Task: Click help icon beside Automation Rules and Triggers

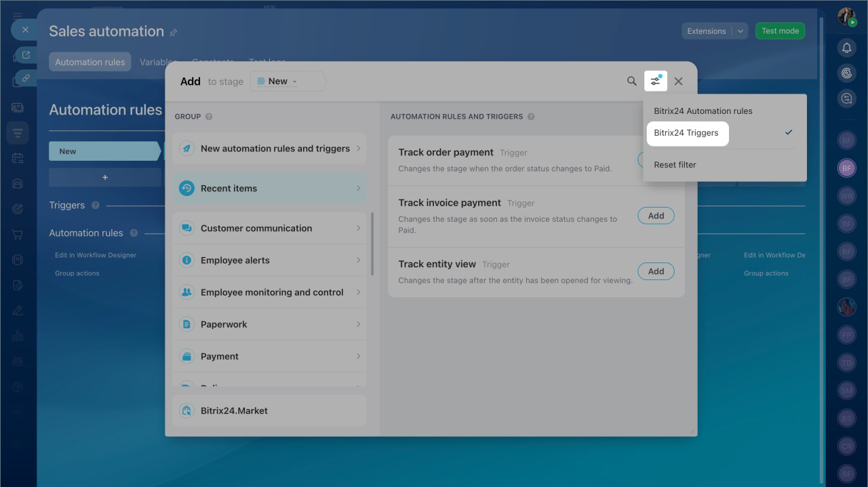Action: tap(531, 117)
